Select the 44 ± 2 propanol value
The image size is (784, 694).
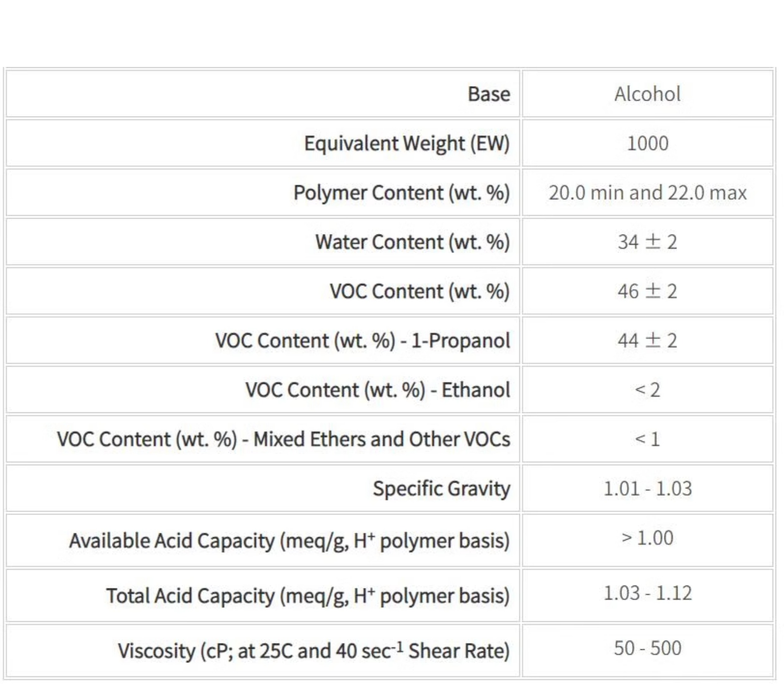pos(647,340)
